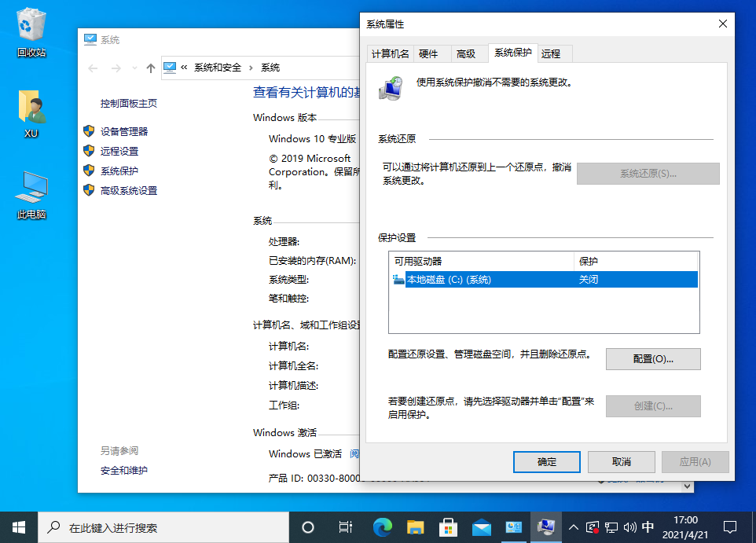Click the system protection shield illustration icon

tap(390, 87)
